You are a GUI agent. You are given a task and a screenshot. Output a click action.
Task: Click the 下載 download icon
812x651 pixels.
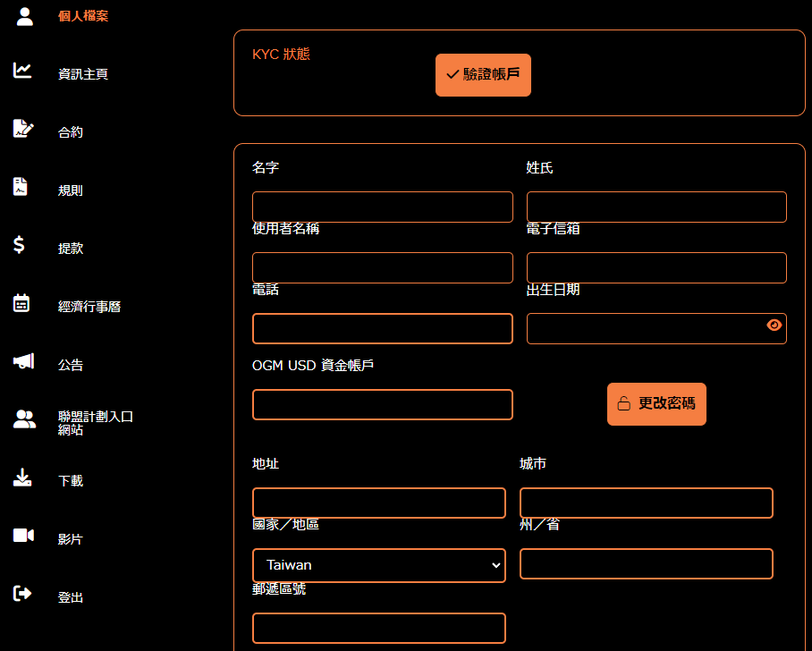(24, 479)
